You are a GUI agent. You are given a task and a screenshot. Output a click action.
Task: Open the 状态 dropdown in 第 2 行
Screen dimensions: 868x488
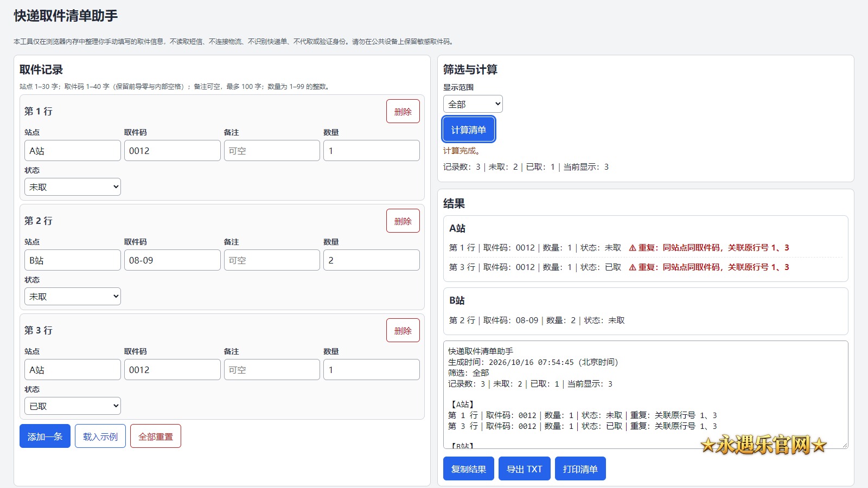tap(73, 297)
